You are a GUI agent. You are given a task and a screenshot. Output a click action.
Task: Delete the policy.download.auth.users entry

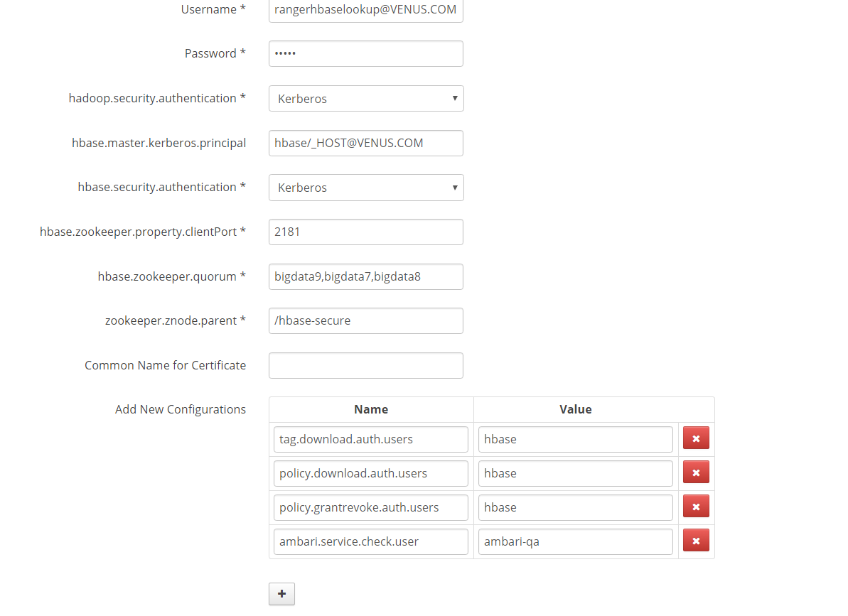click(x=696, y=472)
